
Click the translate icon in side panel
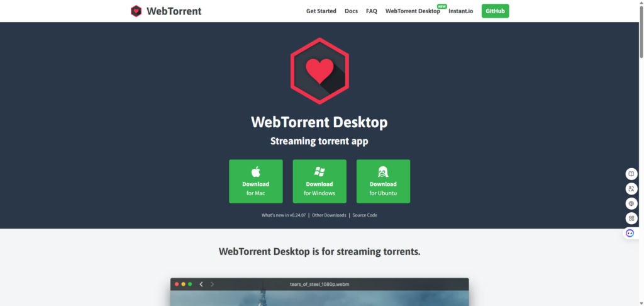[631, 189]
